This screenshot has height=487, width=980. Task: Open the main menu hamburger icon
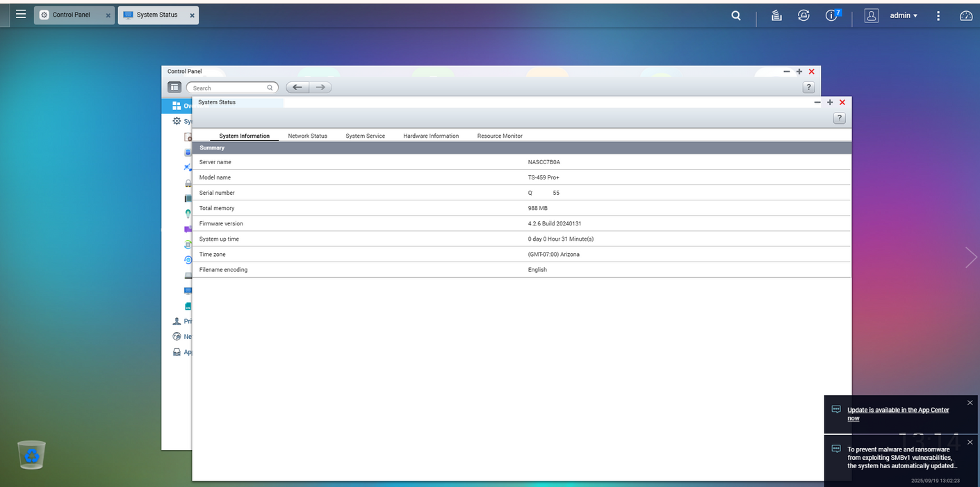click(x=21, y=14)
